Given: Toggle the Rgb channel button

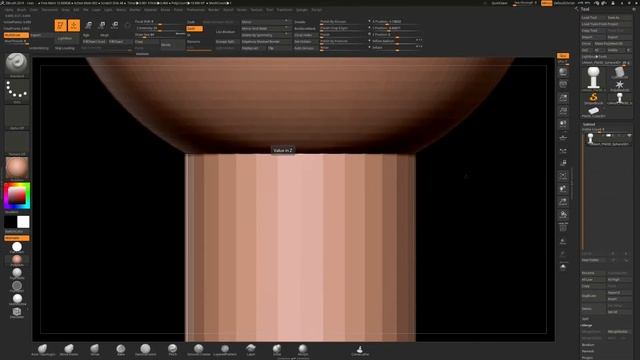Looking at the screenshot, I should (87, 35).
